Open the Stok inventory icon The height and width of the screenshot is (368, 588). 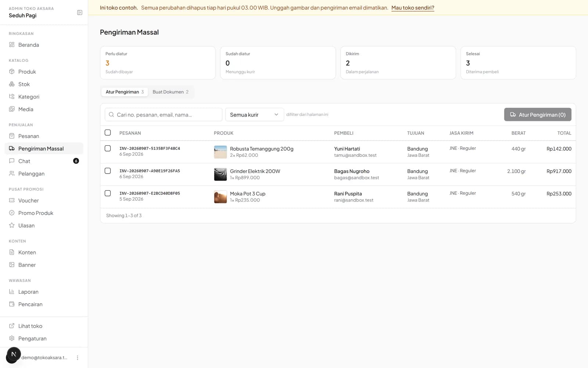12,84
